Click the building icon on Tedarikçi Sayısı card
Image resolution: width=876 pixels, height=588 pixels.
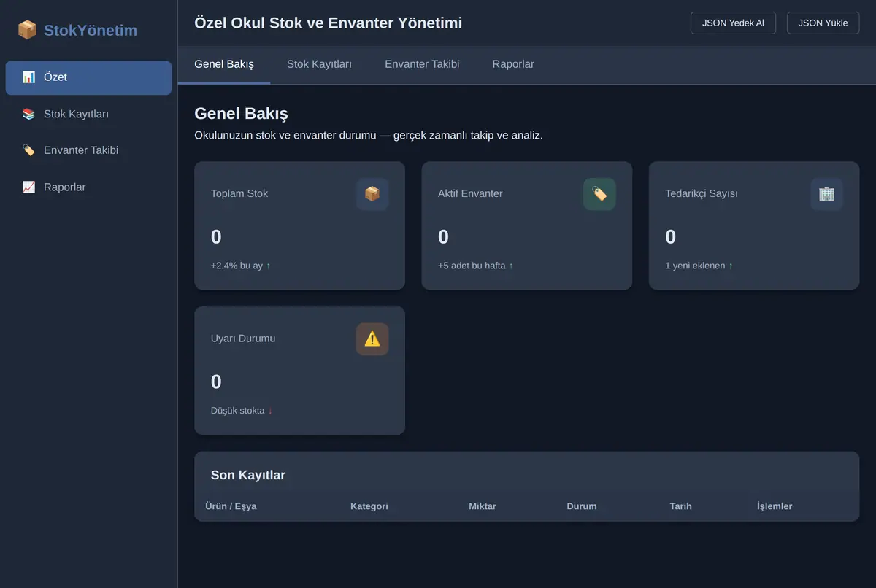826,194
